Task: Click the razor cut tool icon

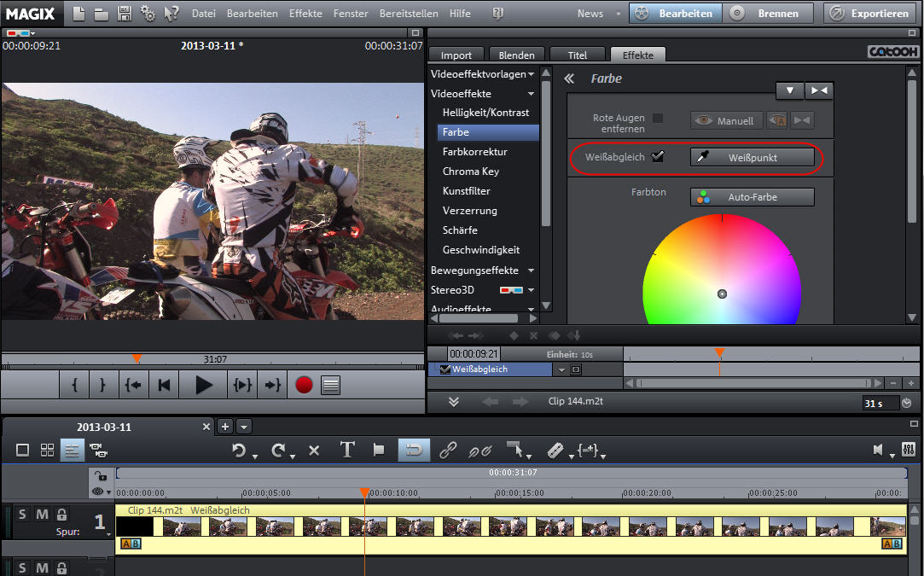Action: click(x=555, y=451)
